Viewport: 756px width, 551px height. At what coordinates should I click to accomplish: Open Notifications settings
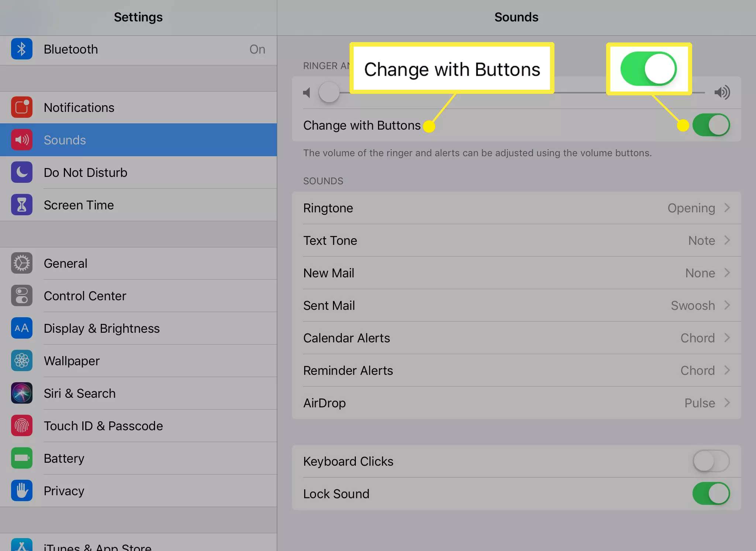coord(138,107)
